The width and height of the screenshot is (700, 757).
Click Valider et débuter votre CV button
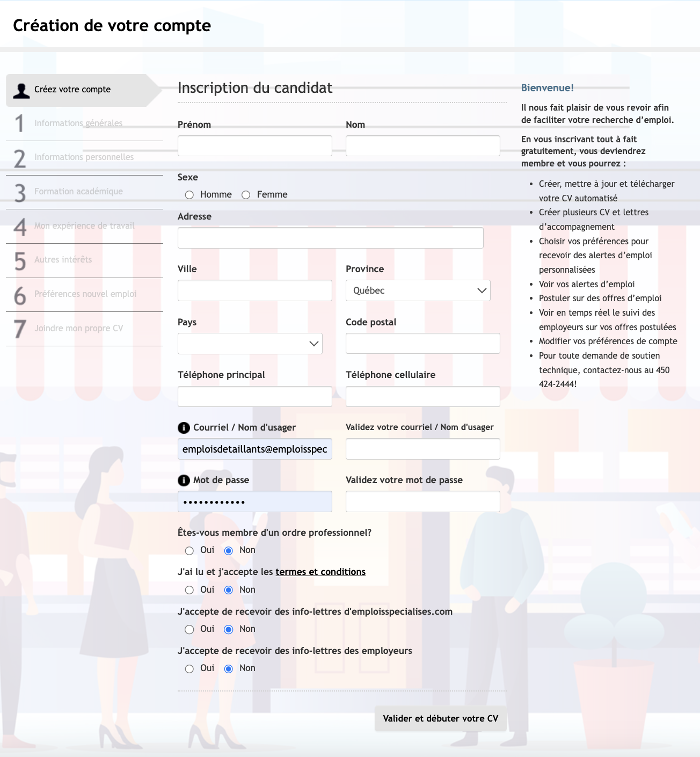tap(441, 718)
